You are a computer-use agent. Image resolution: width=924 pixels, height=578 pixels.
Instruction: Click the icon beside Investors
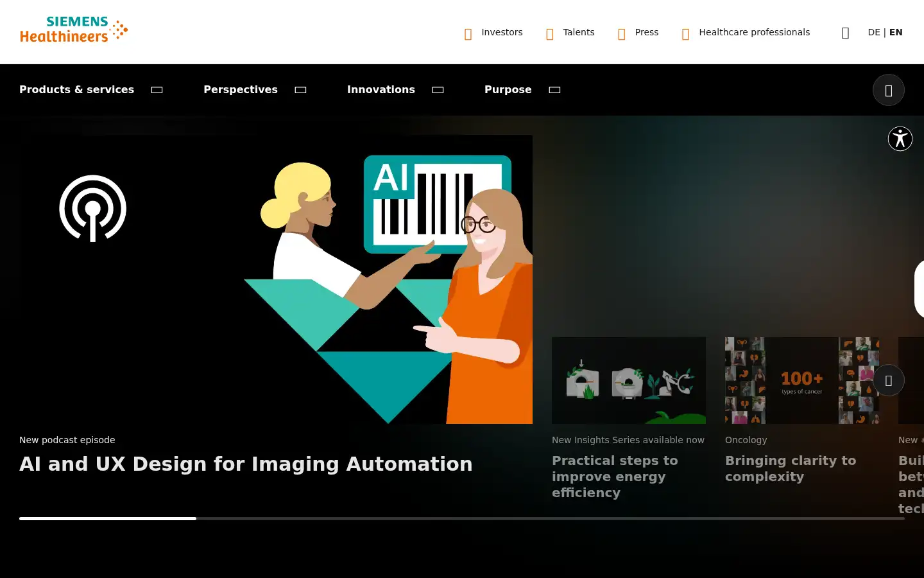tap(468, 33)
